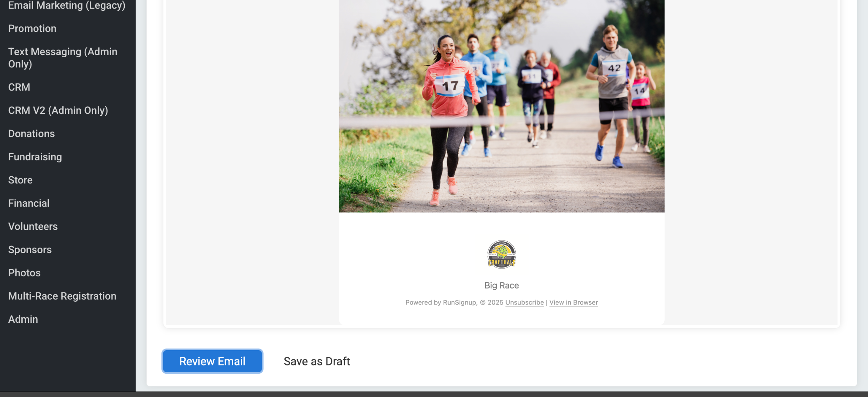Open the Fundraising menu
868x397 pixels.
(x=35, y=157)
